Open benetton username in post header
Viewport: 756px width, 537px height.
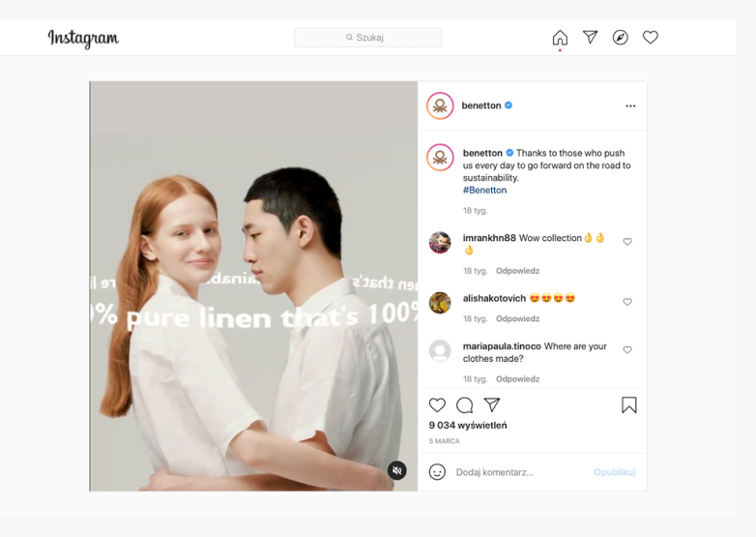pyautogui.click(x=481, y=105)
